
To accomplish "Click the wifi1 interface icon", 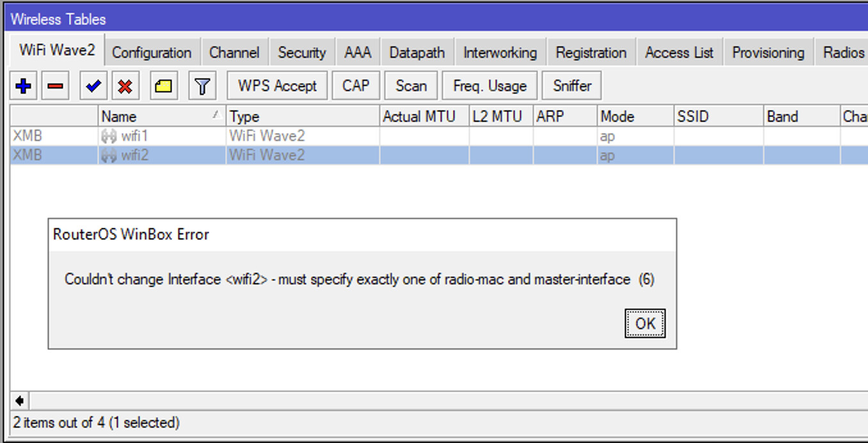I will [109, 136].
